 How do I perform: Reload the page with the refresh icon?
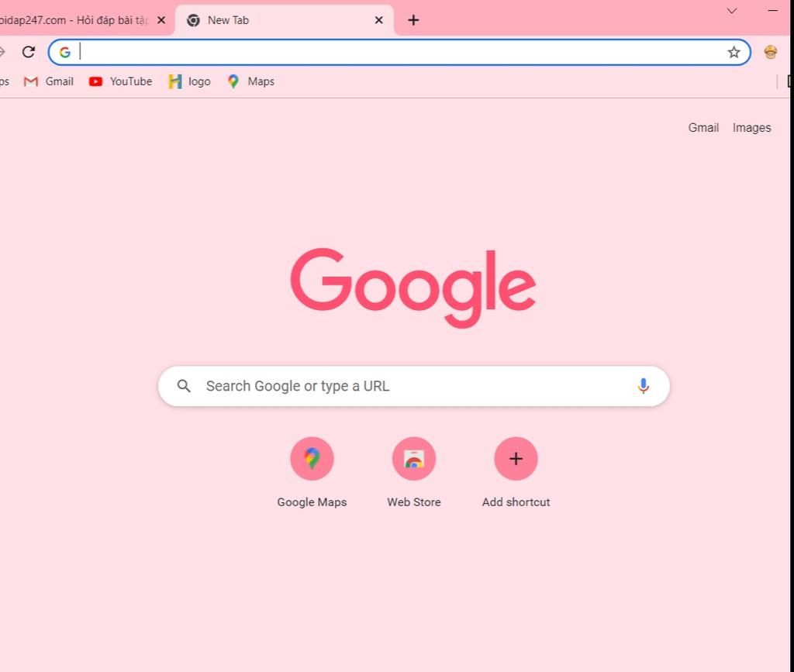click(29, 52)
